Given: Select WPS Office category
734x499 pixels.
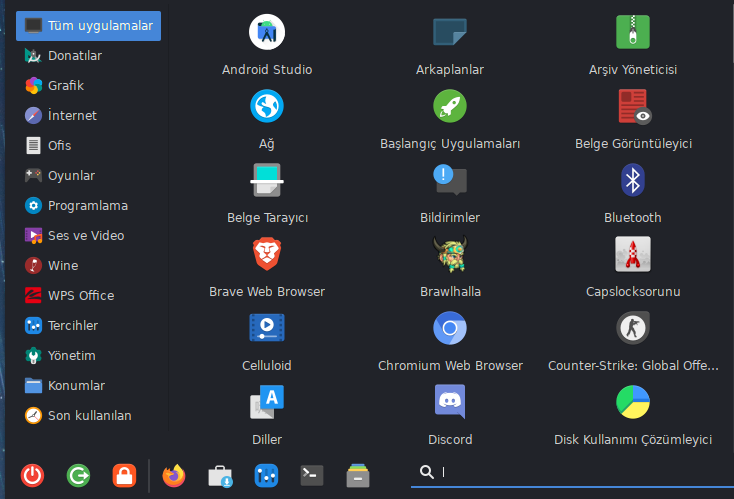Looking at the screenshot, I should (88, 295).
